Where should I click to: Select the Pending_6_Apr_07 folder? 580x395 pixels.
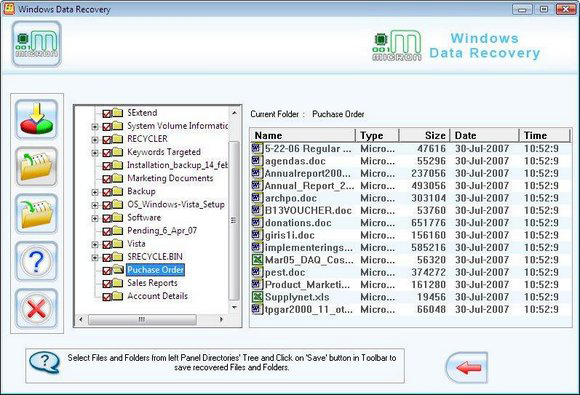[x=162, y=231]
